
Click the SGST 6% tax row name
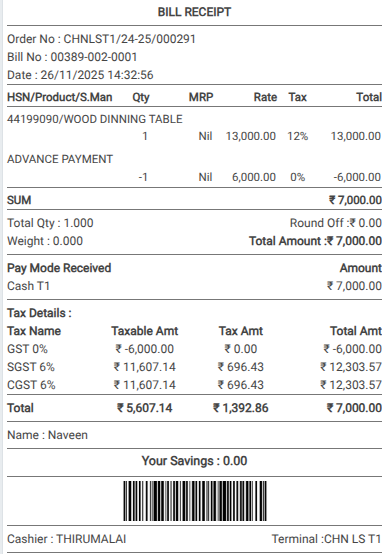[x=31, y=367]
